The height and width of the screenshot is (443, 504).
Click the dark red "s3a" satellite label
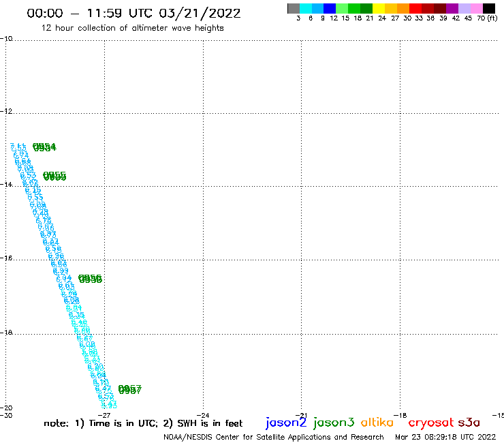(469, 423)
